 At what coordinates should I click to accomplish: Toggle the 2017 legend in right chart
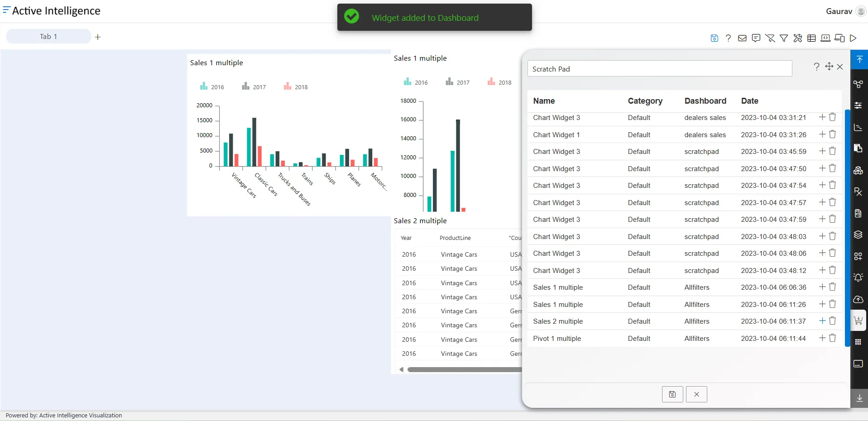coord(457,82)
